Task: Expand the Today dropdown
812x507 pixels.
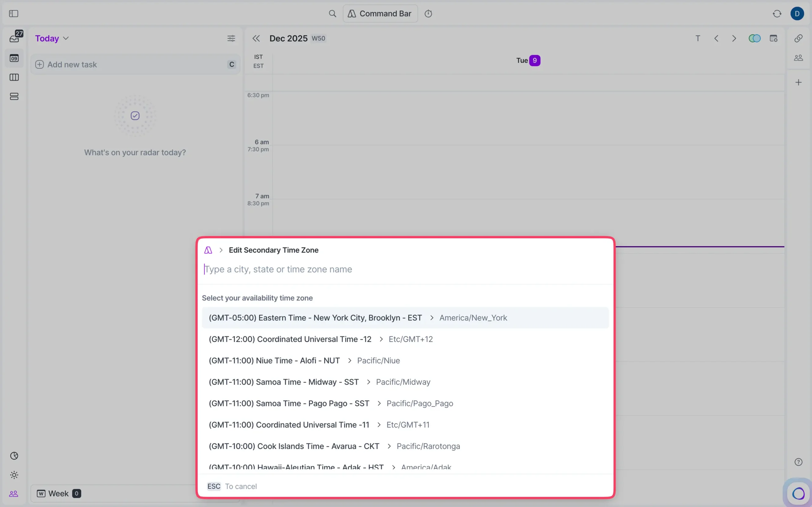Action: pos(66,38)
